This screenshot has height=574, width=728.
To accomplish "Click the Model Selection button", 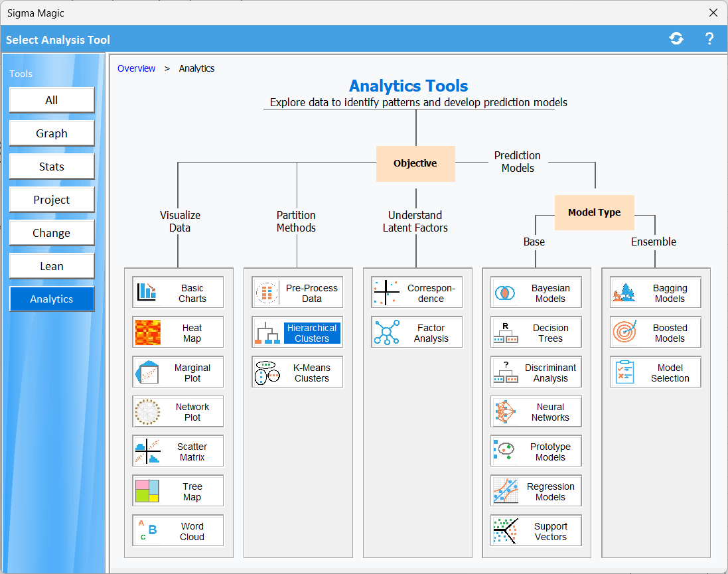I will (656, 372).
